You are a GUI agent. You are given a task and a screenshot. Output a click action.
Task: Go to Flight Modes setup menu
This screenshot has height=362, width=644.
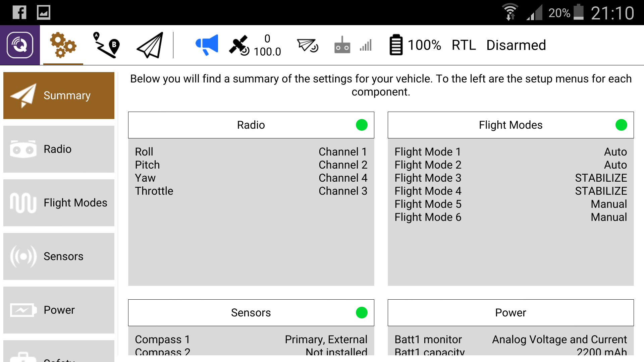click(x=59, y=203)
